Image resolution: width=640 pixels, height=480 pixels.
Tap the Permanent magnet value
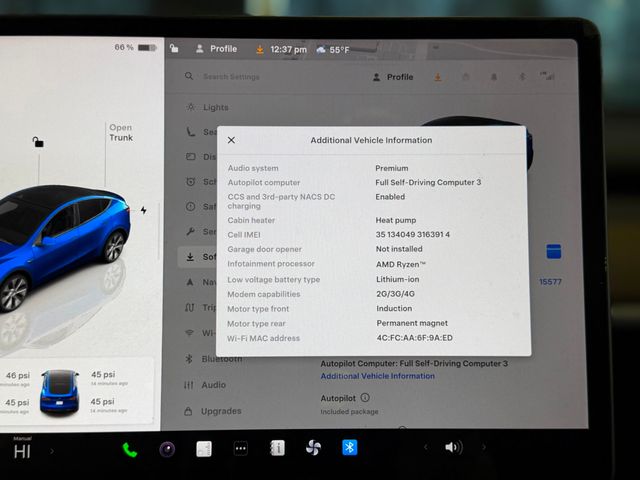[412, 323]
